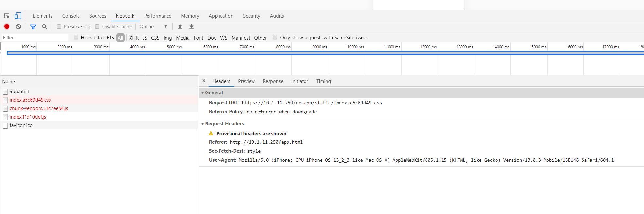This screenshot has height=214, width=644.
Task: Select the Network tab
Action: [125, 16]
